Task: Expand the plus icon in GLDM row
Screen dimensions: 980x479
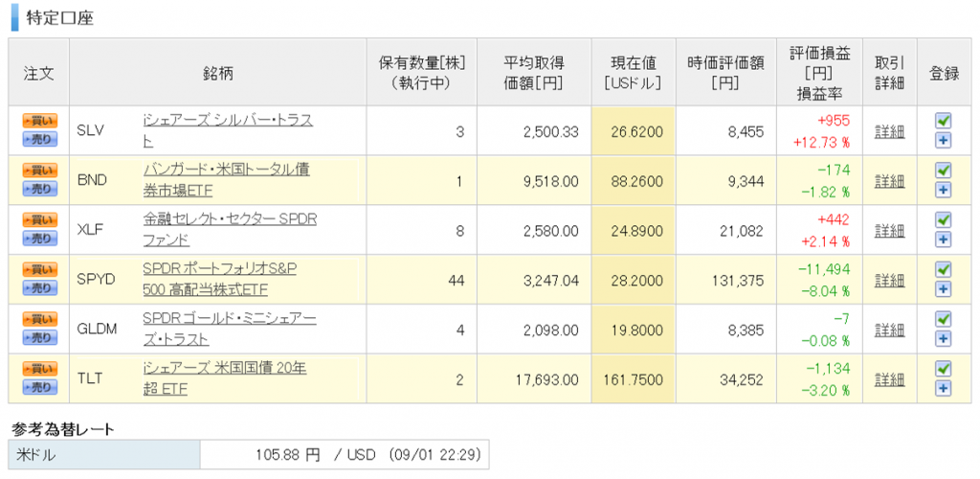Action: 943,337
